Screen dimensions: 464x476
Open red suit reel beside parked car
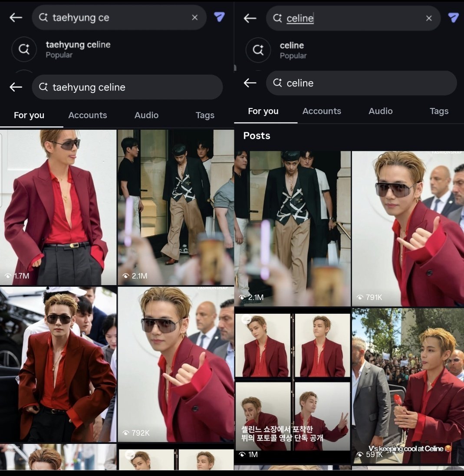[x=58, y=364]
